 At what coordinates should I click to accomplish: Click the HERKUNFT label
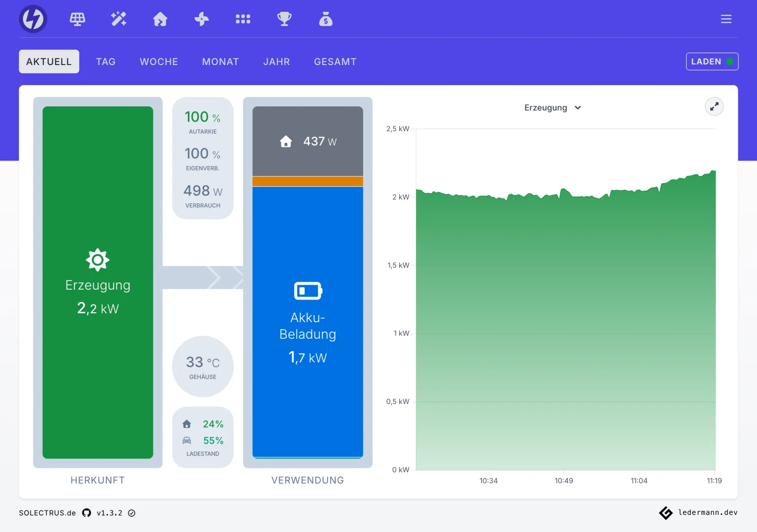coord(98,480)
